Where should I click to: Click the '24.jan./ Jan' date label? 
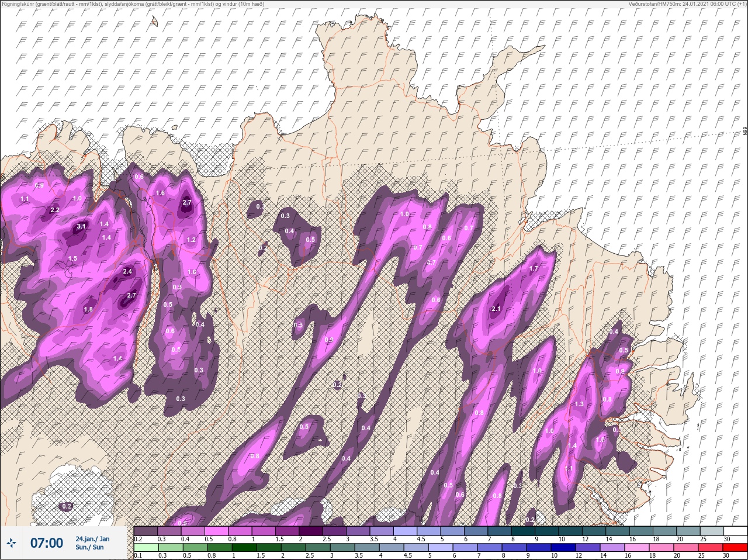point(92,538)
